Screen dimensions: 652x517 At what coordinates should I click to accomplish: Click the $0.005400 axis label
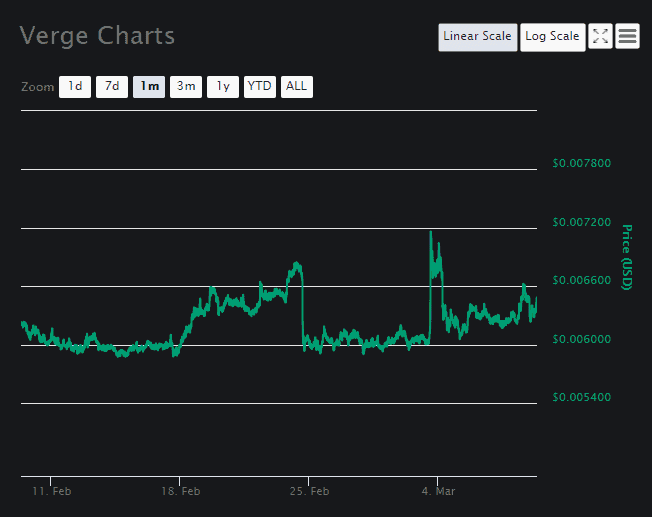coord(581,397)
